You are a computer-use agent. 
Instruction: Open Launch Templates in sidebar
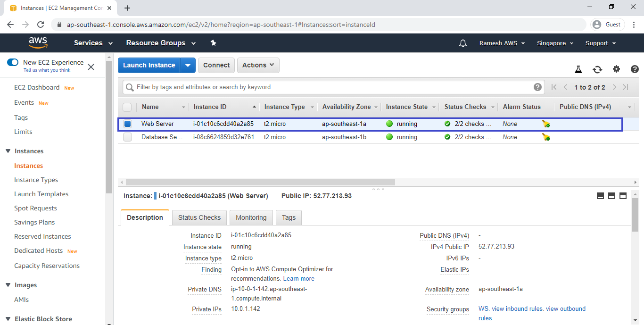point(41,194)
